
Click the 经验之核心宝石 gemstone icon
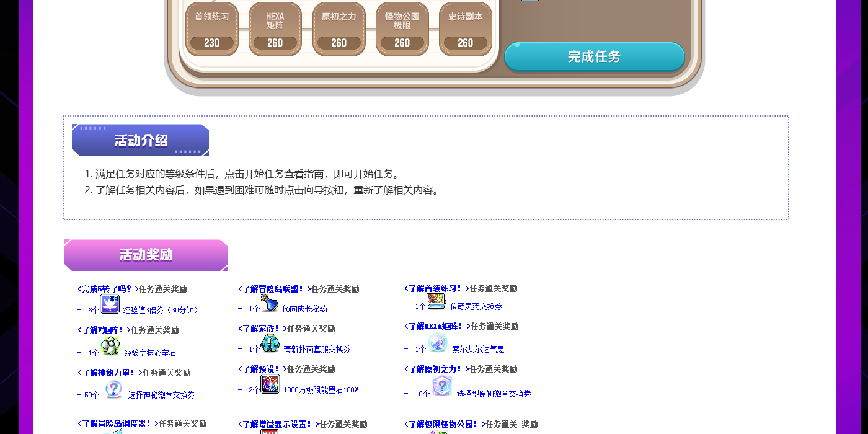click(110, 347)
